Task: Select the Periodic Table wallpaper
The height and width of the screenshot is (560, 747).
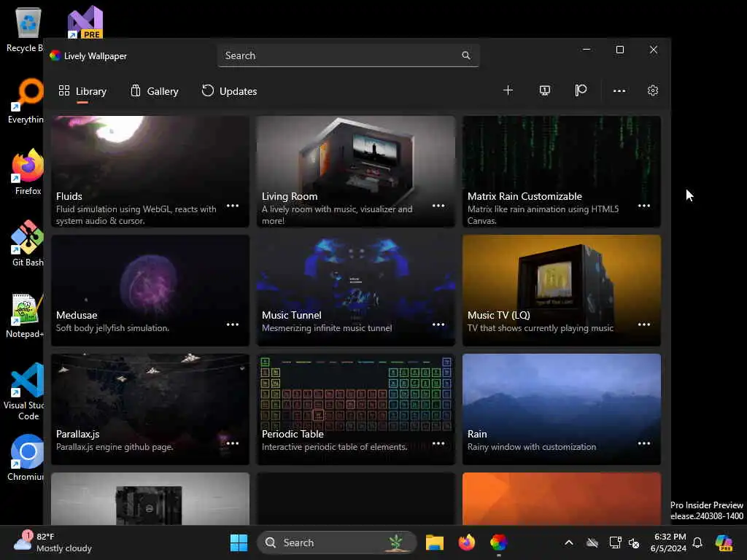Action: coord(356,409)
